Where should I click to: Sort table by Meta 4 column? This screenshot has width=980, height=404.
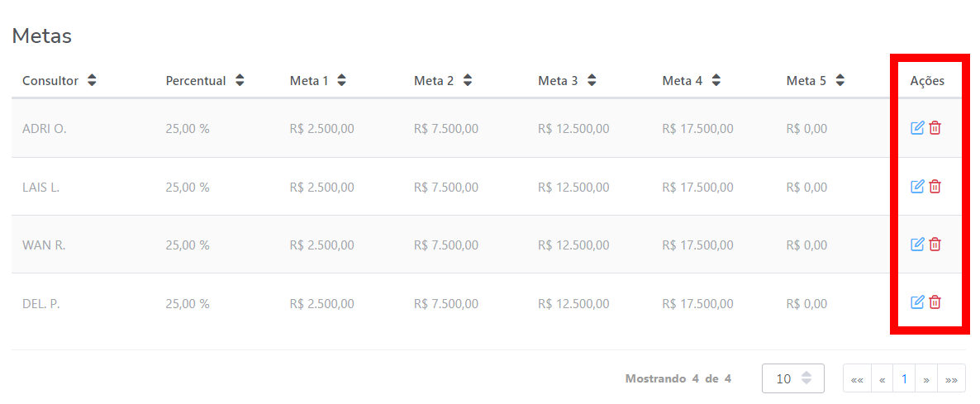point(716,81)
